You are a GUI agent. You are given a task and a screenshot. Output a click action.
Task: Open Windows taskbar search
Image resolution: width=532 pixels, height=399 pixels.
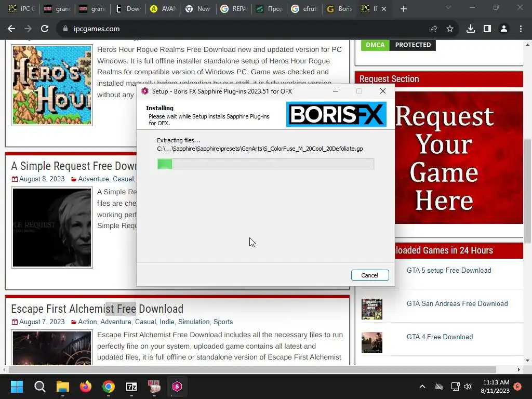point(39,387)
